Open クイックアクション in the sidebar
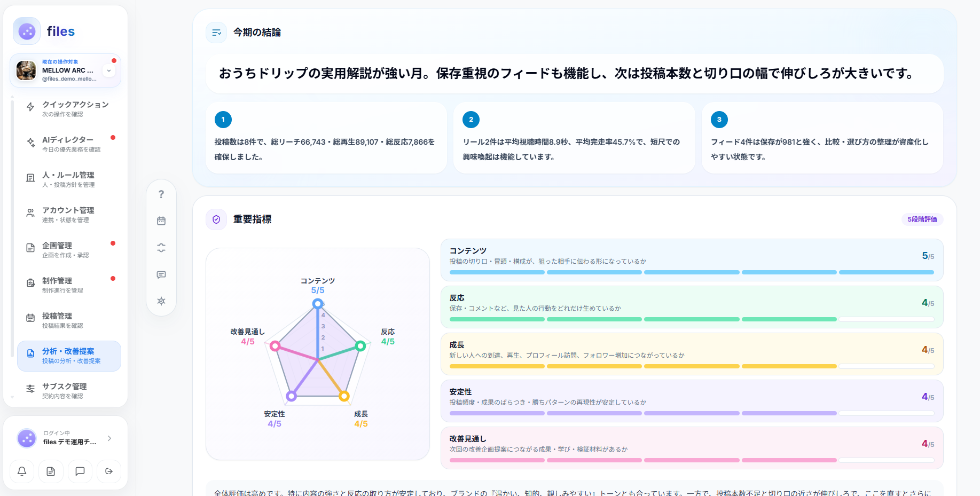 pyautogui.click(x=69, y=109)
